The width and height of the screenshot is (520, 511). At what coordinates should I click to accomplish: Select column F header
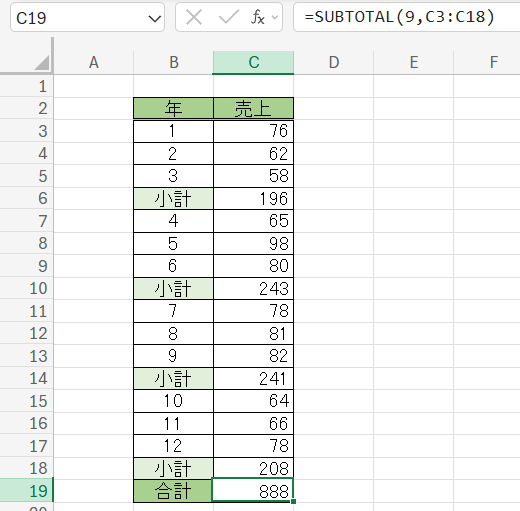click(487, 62)
